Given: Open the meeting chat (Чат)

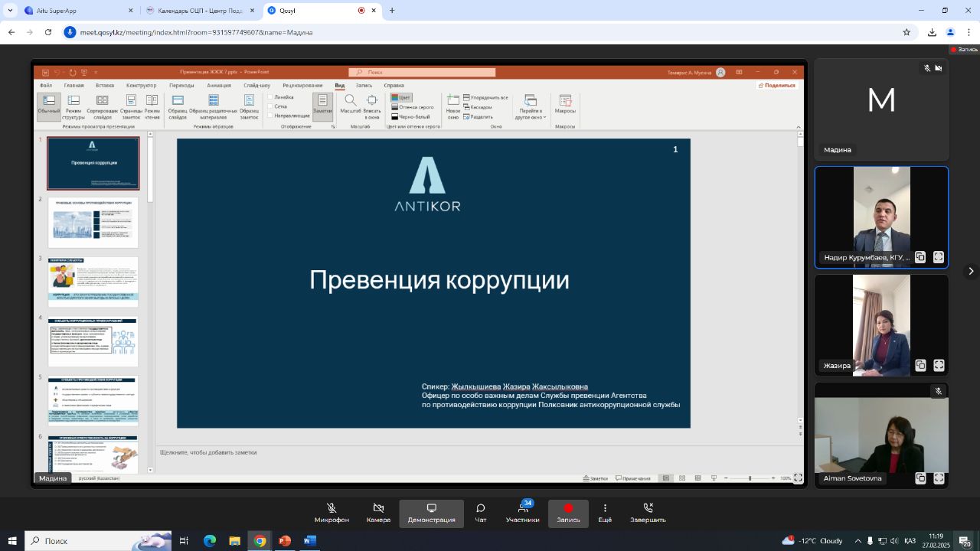Looking at the screenshot, I should click(x=481, y=513).
